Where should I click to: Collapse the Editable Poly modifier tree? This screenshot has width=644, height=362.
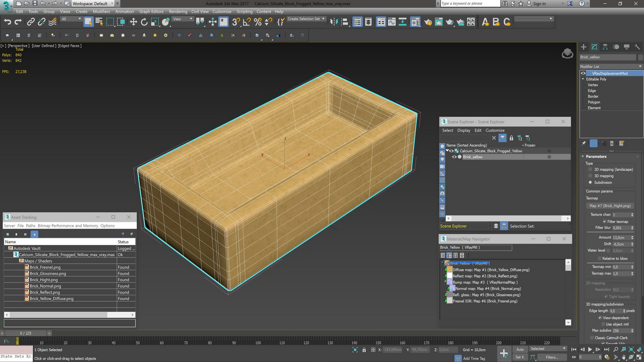(x=583, y=79)
